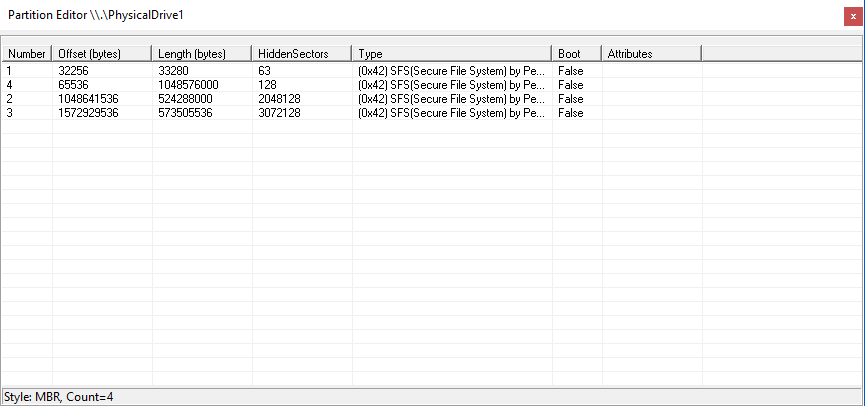The width and height of the screenshot is (865, 406).
Task: Click the Type cell of partition 2
Action: [x=452, y=99]
